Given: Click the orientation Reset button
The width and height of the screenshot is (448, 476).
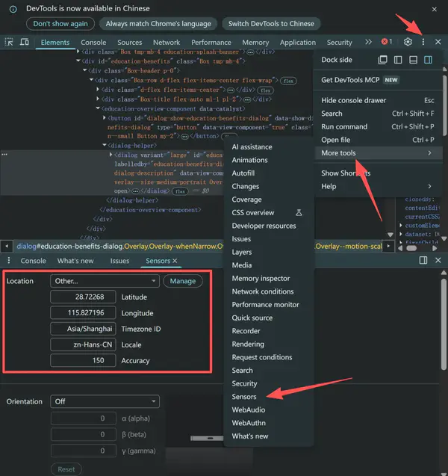Looking at the screenshot, I should pyautogui.click(x=66, y=469).
